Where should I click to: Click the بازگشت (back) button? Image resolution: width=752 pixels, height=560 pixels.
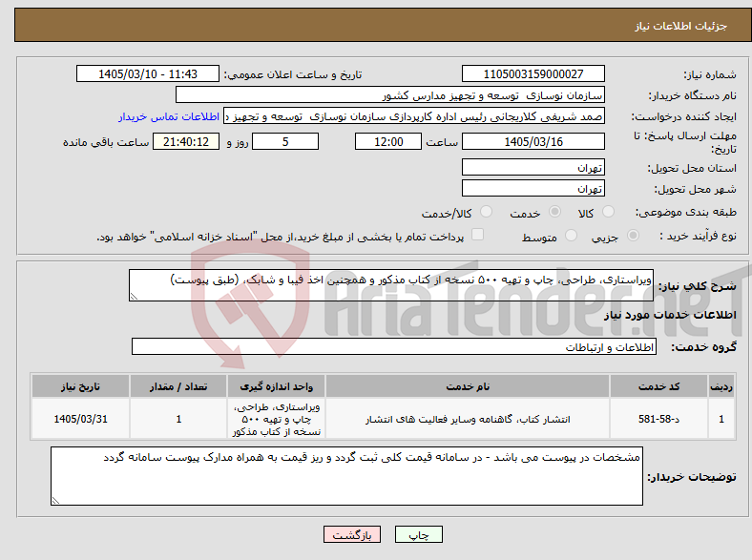tap(352, 534)
